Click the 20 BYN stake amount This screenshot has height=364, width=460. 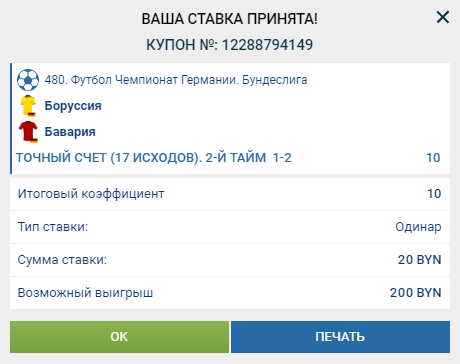(x=419, y=259)
